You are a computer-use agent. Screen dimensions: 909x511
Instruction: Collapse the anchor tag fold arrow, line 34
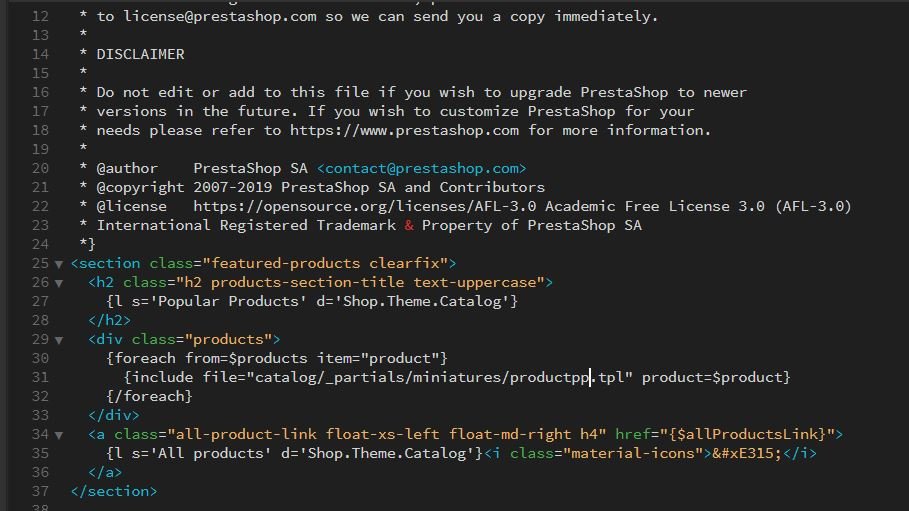(x=59, y=435)
